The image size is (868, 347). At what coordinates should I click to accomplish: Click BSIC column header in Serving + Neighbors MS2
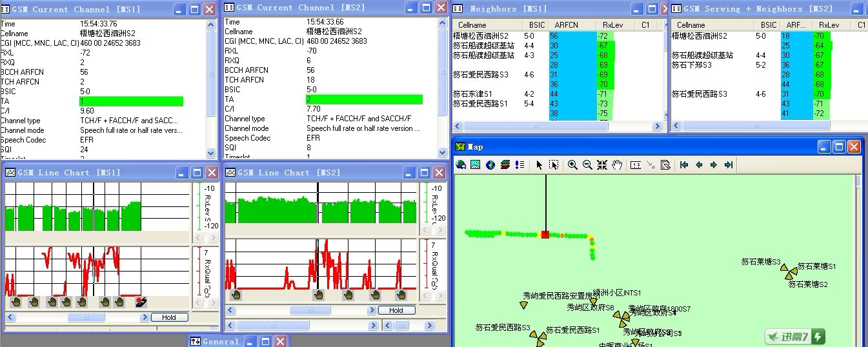click(767, 25)
